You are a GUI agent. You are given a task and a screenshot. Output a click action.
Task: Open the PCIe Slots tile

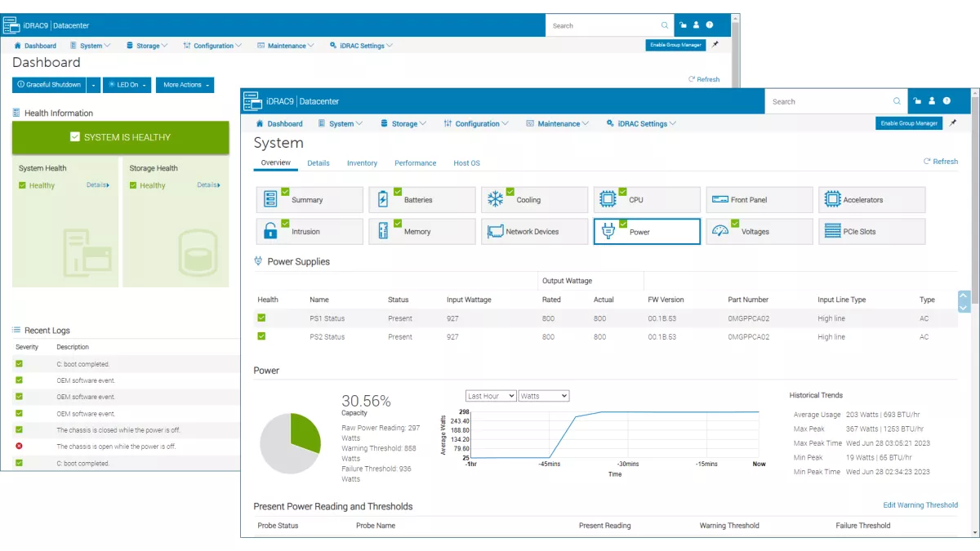click(872, 232)
